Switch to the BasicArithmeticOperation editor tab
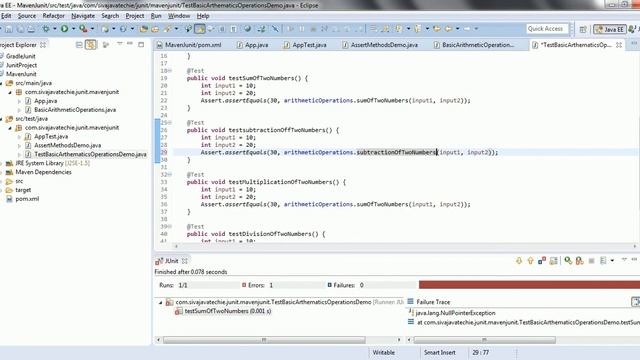This screenshot has width=640, height=360. (474, 45)
